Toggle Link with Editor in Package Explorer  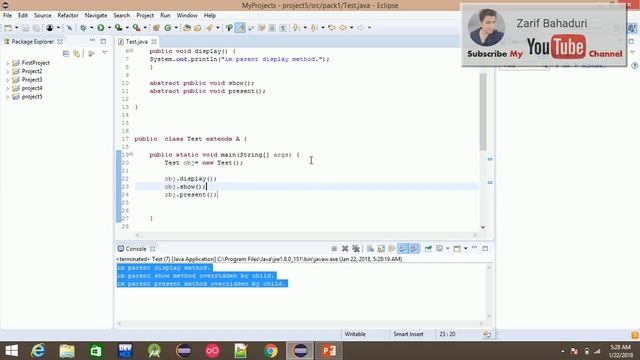click(x=76, y=53)
